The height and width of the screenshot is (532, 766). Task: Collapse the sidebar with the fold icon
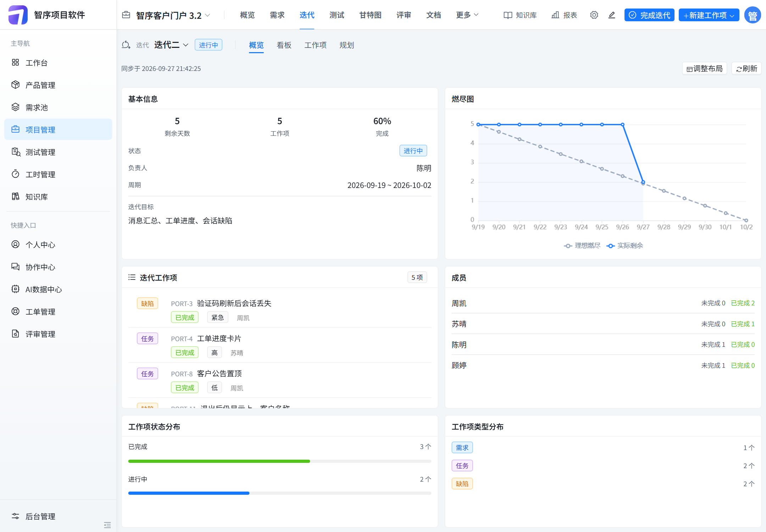pos(107,525)
